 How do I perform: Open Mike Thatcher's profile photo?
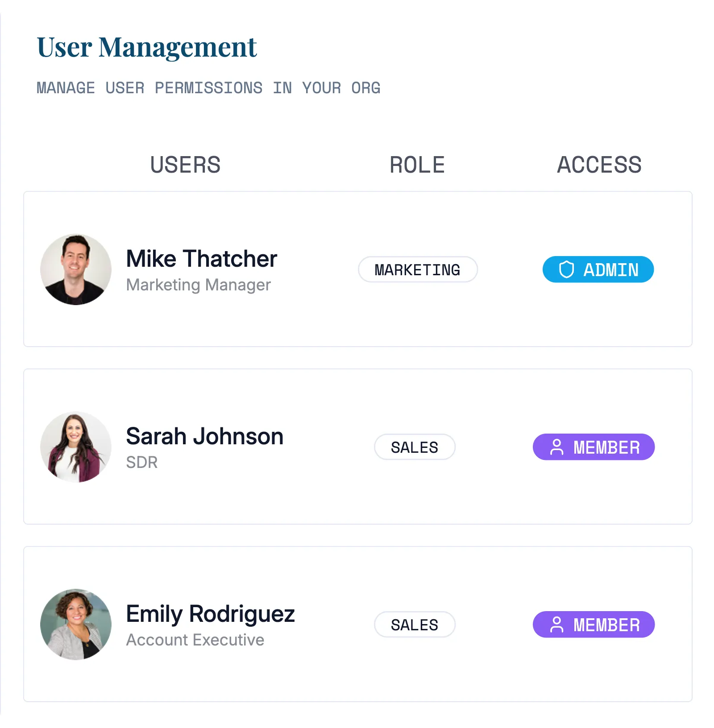(76, 269)
